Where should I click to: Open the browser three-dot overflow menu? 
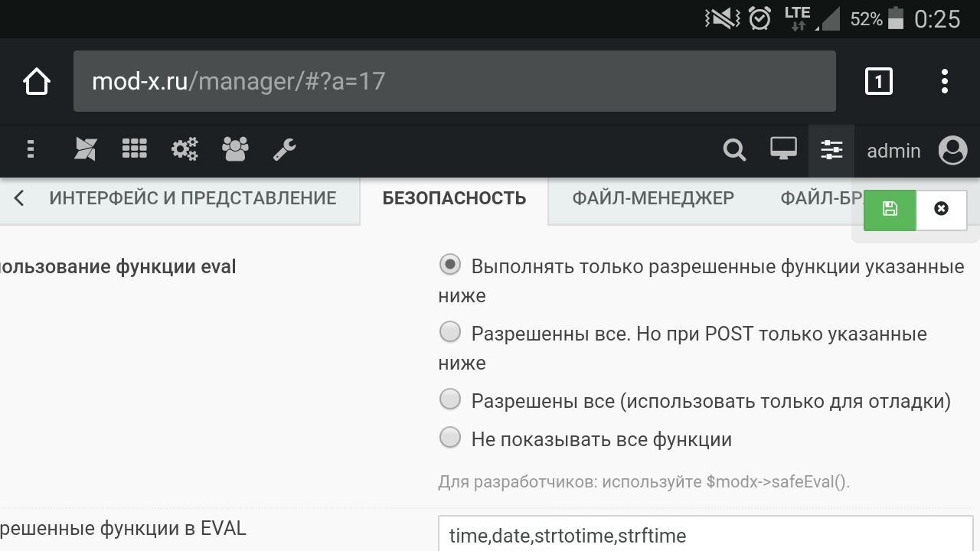pos(945,81)
